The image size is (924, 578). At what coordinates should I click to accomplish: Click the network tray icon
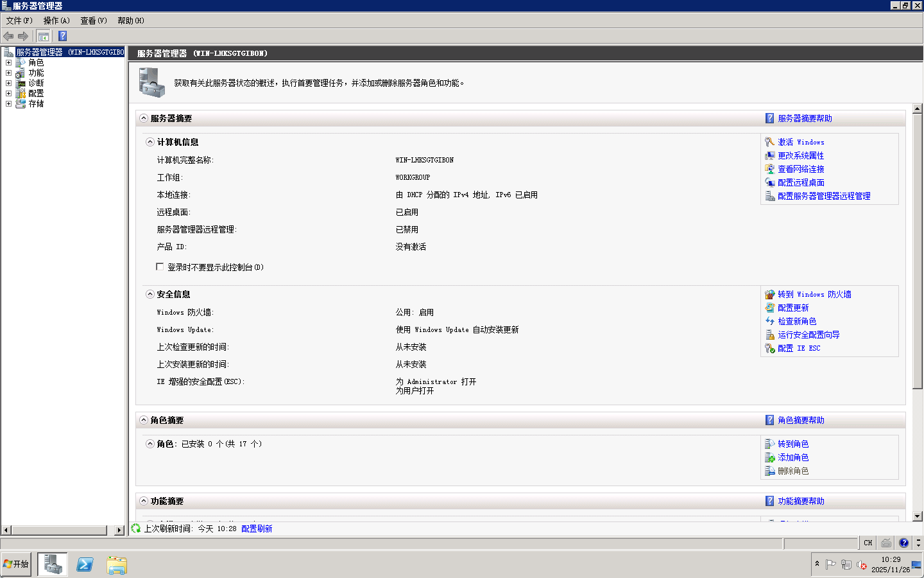(846, 565)
